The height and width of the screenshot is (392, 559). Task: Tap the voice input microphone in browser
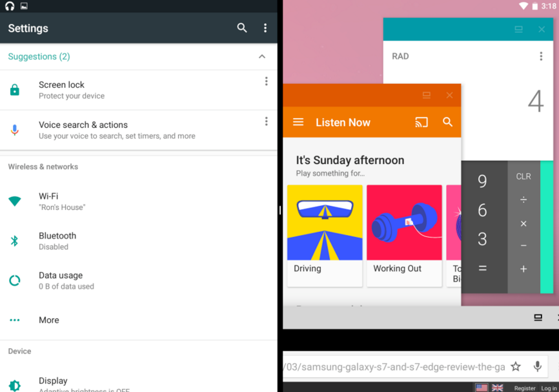[x=538, y=366]
